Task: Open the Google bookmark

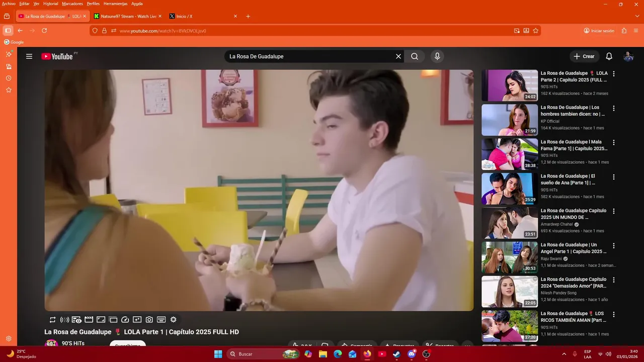Action: click(x=14, y=42)
